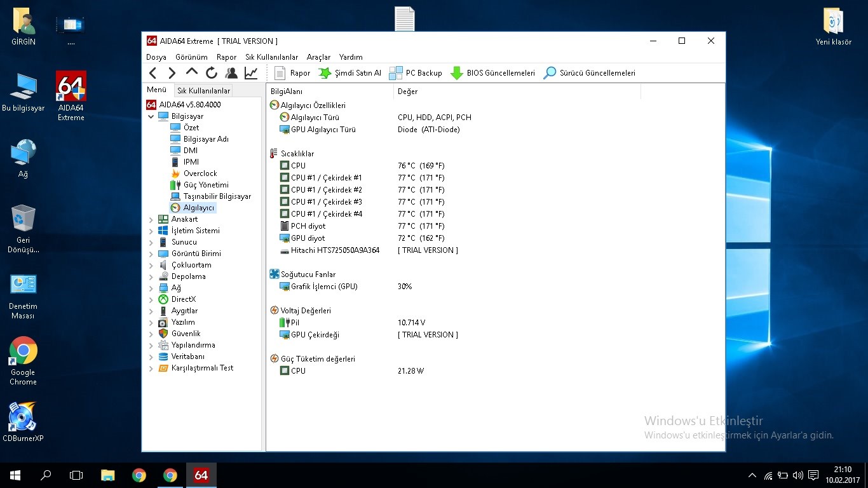Select Bilgisayar Adı in the tree
Image resolution: width=868 pixels, height=488 pixels.
[x=200, y=139]
